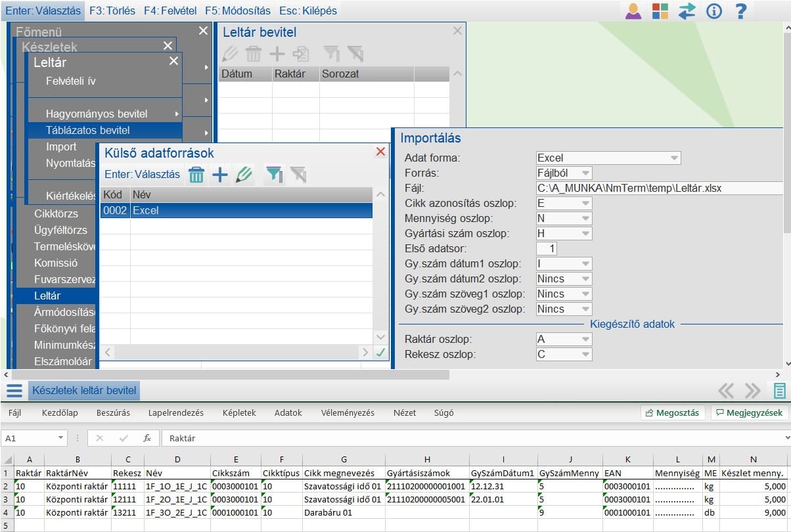Open the info circle icon
Viewport: 791px width, 532px height.
(x=713, y=11)
